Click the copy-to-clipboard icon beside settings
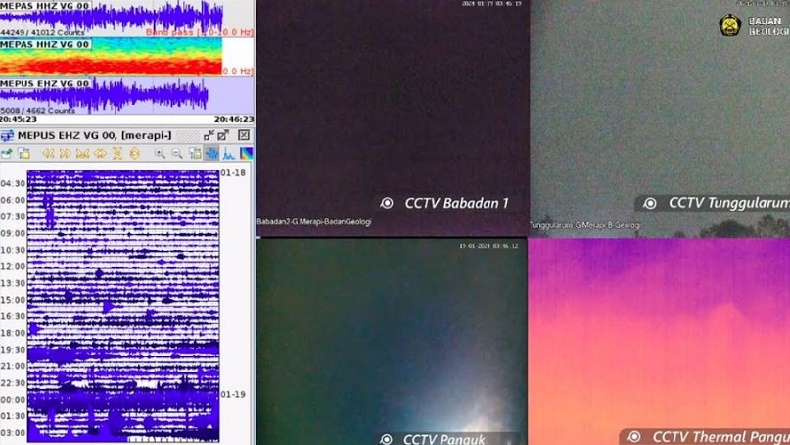 24,153
